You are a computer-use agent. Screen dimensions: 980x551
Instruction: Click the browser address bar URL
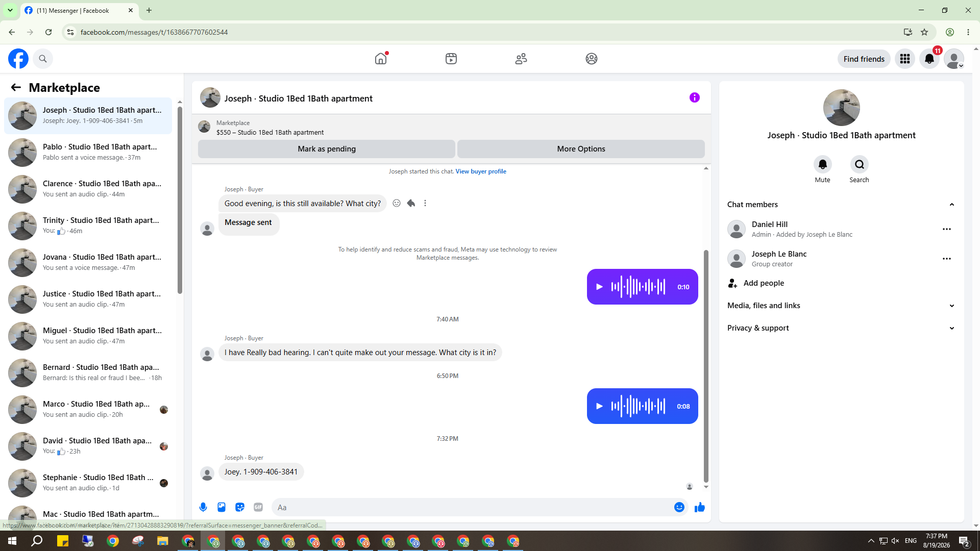point(154,32)
